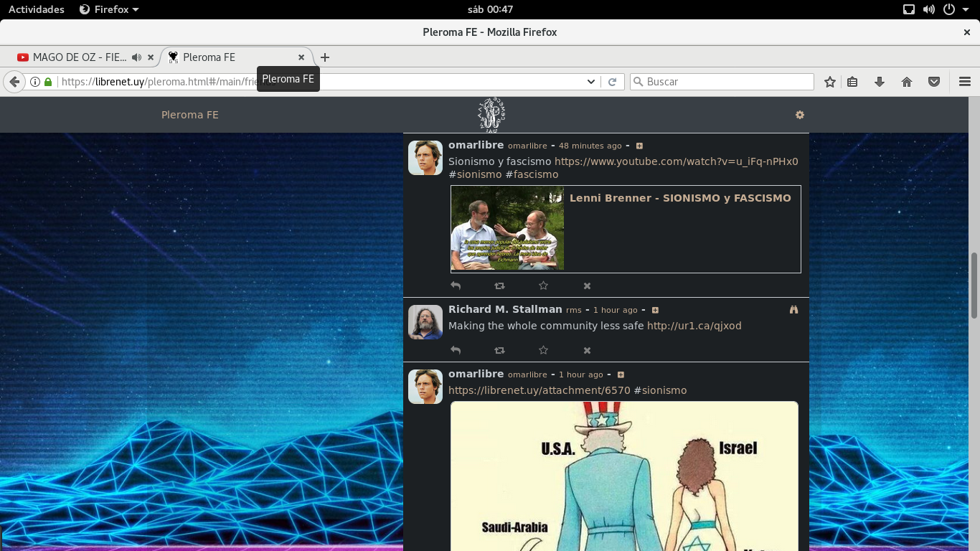980x551 pixels.
Task: View the U.S.A. Israel cartoon image
Action: (x=624, y=476)
